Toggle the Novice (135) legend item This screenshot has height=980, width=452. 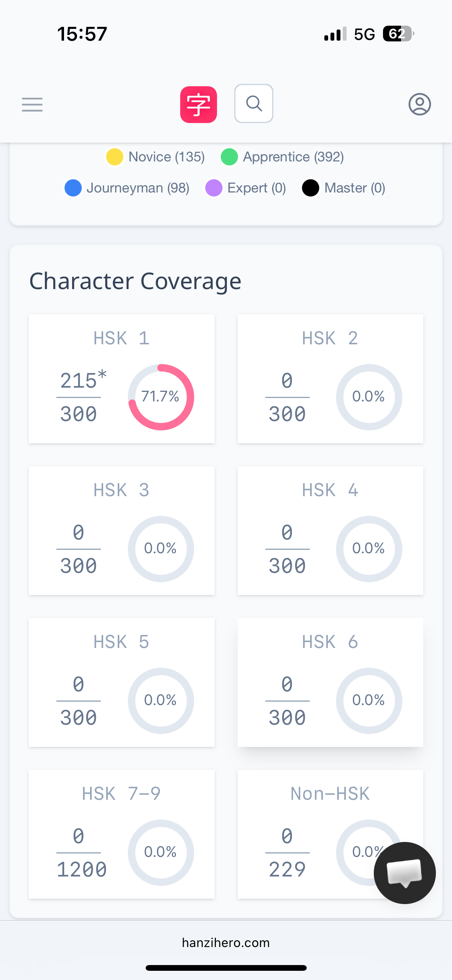[156, 157]
